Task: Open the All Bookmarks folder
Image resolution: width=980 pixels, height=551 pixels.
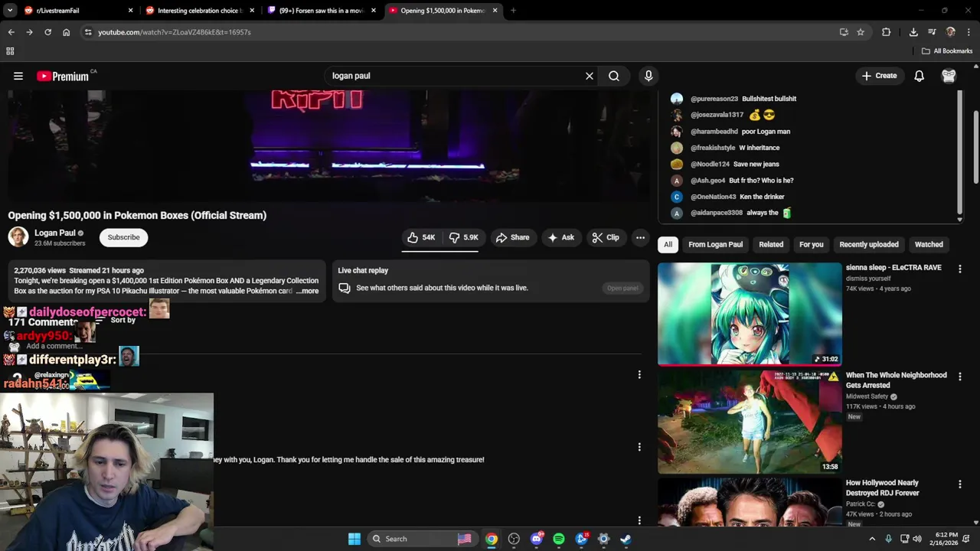Action: (947, 51)
